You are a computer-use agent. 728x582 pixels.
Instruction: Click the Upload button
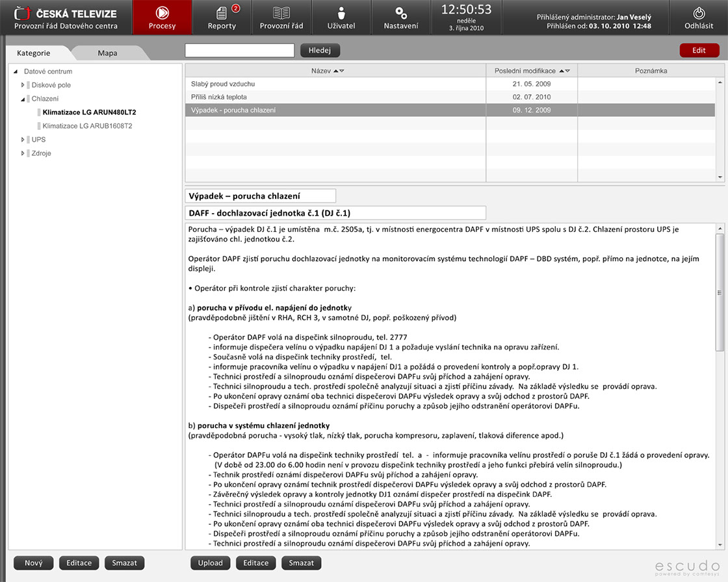point(210,563)
